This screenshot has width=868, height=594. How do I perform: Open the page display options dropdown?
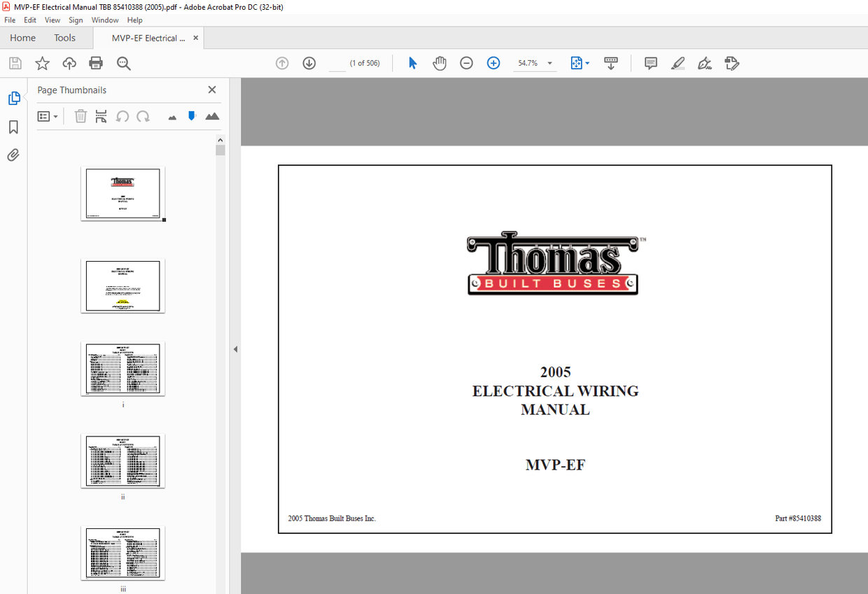pyautogui.click(x=580, y=63)
